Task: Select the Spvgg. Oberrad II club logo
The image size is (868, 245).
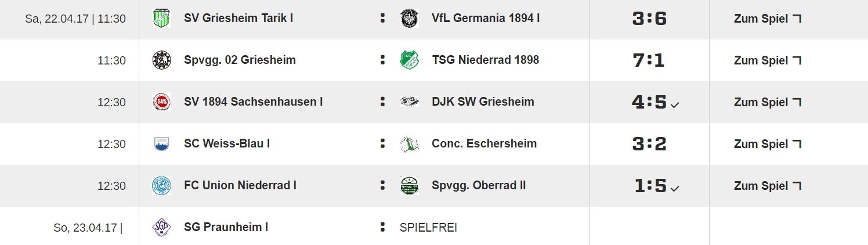Action: (410, 186)
